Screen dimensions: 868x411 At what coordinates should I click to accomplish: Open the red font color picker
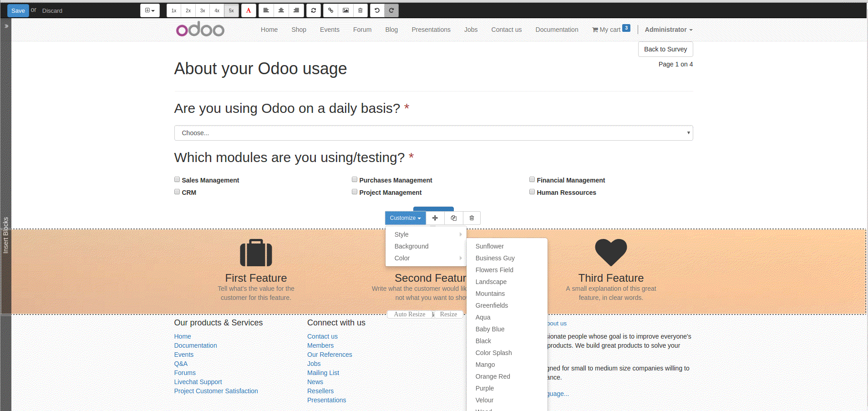pos(249,10)
